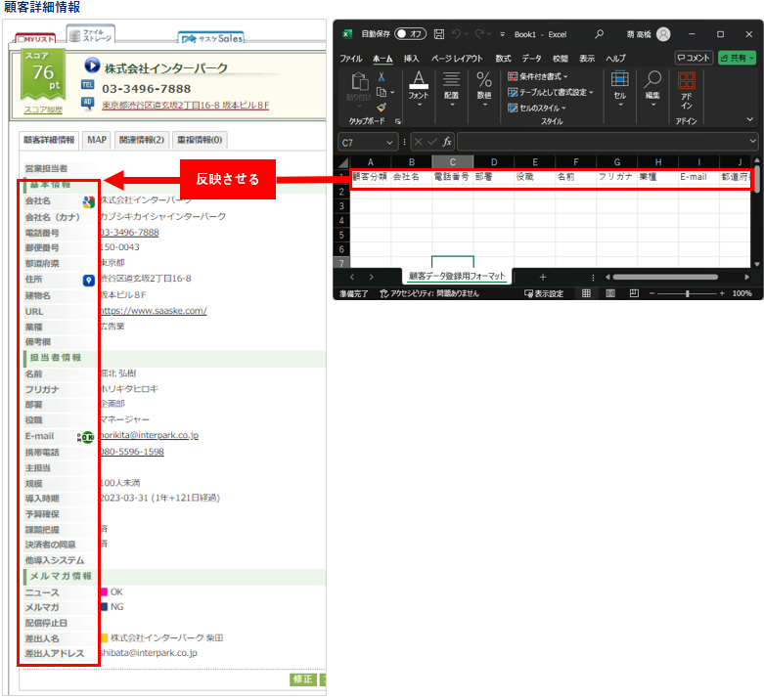Click zoom in plus button
This screenshot has height=700, width=764.
722,293
